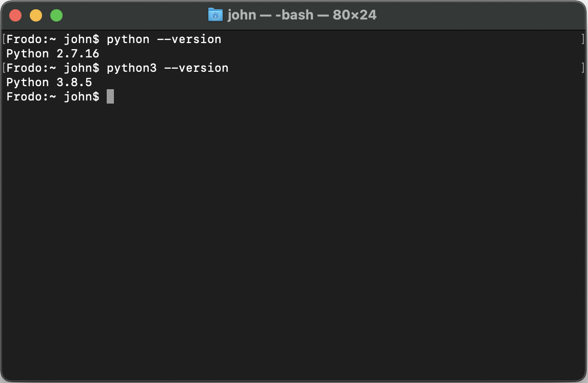The height and width of the screenshot is (383, 588).
Task: Zoom the window with the green button
Action: tap(56, 15)
